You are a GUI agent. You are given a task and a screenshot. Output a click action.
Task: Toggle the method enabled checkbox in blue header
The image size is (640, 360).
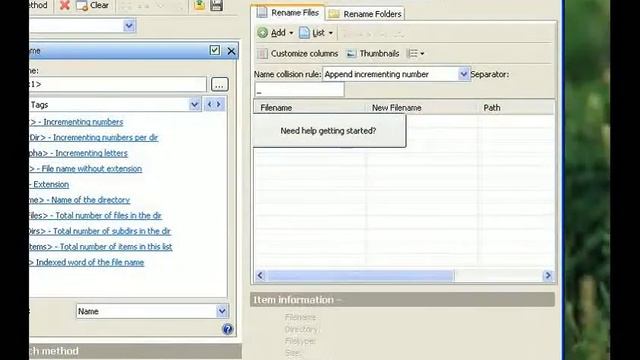click(215, 51)
